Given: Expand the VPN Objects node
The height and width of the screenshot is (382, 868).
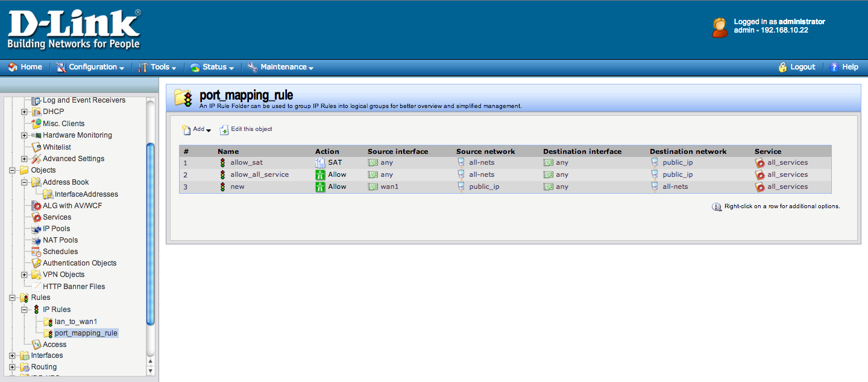Looking at the screenshot, I should click(x=24, y=275).
